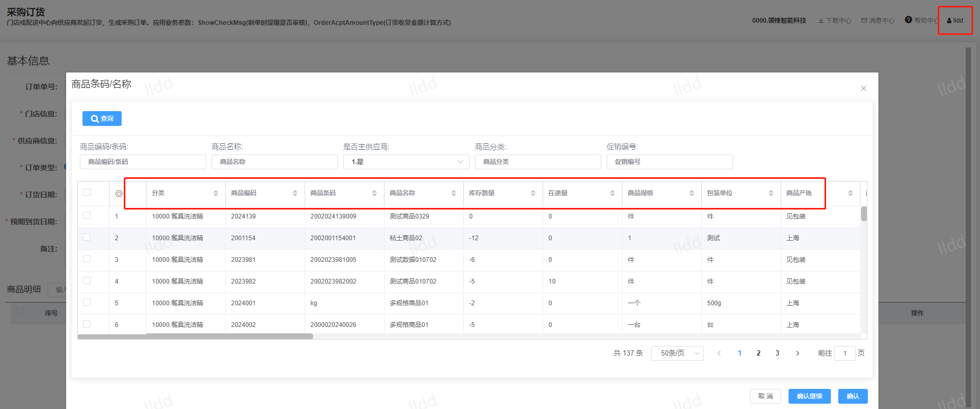Image resolution: width=980 pixels, height=409 pixels.
Task: Expand the 是否主供应商 dropdown
Action: [x=406, y=162]
